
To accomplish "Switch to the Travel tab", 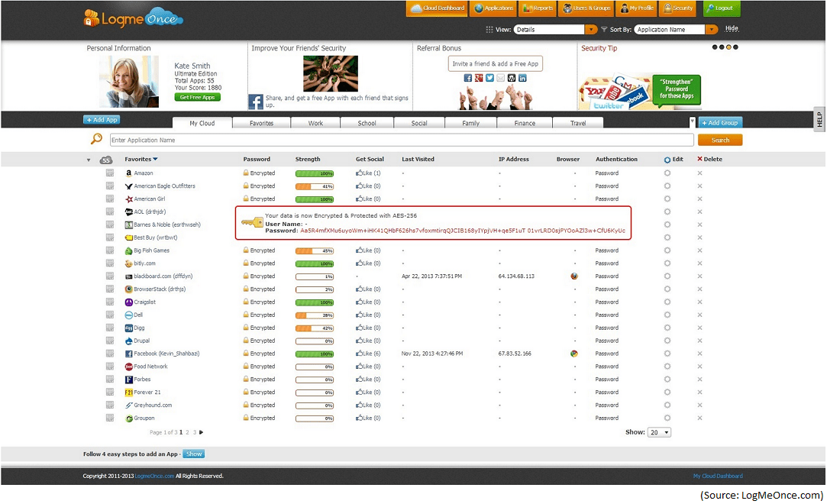I will coord(578,123).
